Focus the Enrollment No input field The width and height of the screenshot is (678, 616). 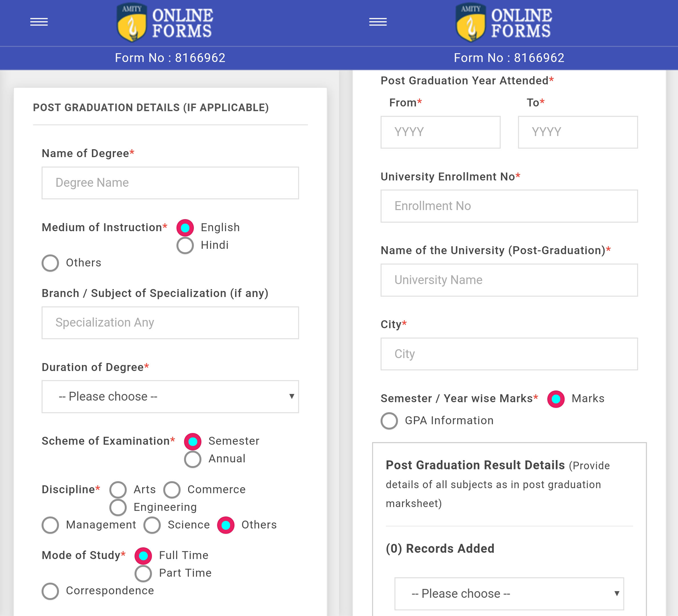click(x=509, y=206)
